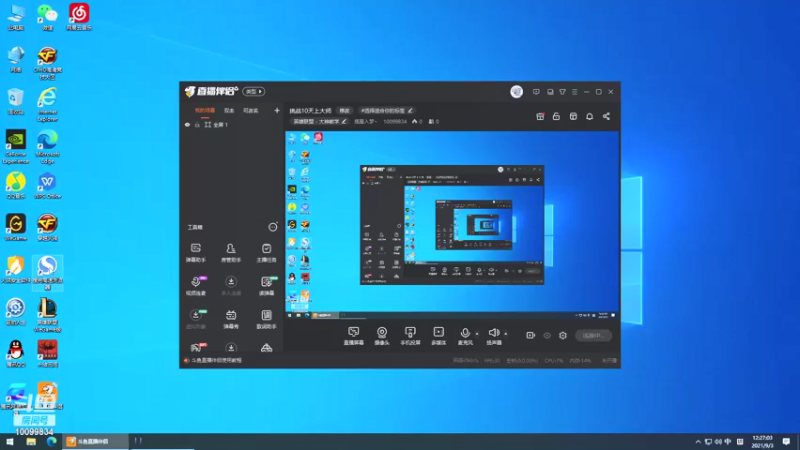This screenshot has height=450, width=800.
Task: Select the 我的场景 tab
Action: (205, 111)
